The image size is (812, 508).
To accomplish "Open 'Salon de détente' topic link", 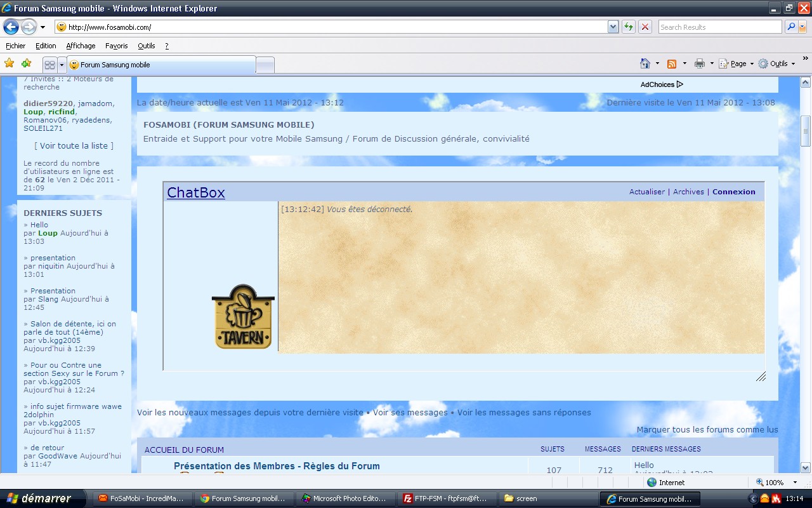I will 70,328.
